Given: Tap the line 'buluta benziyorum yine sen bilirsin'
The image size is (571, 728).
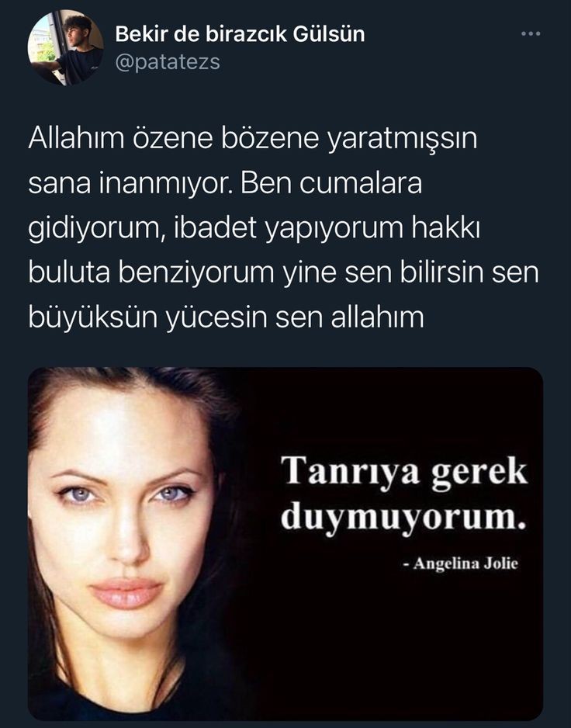Looking at the screenshot, I should tap(284, 272).
